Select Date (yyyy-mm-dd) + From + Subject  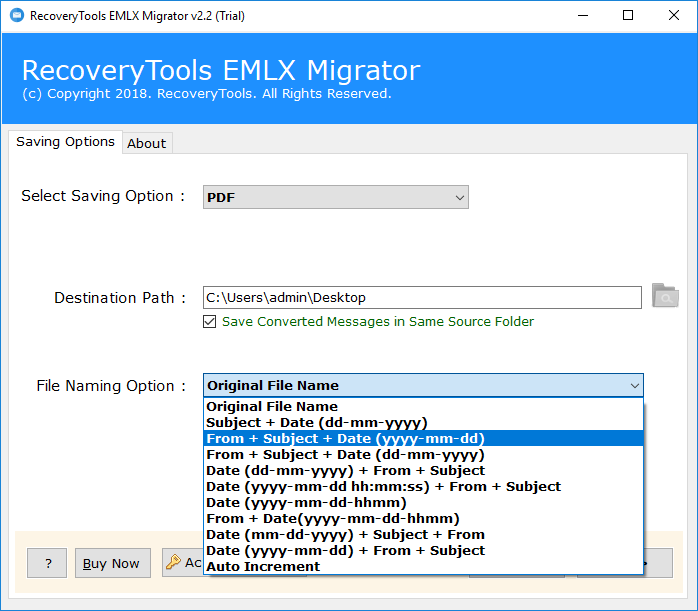[423, 550]
